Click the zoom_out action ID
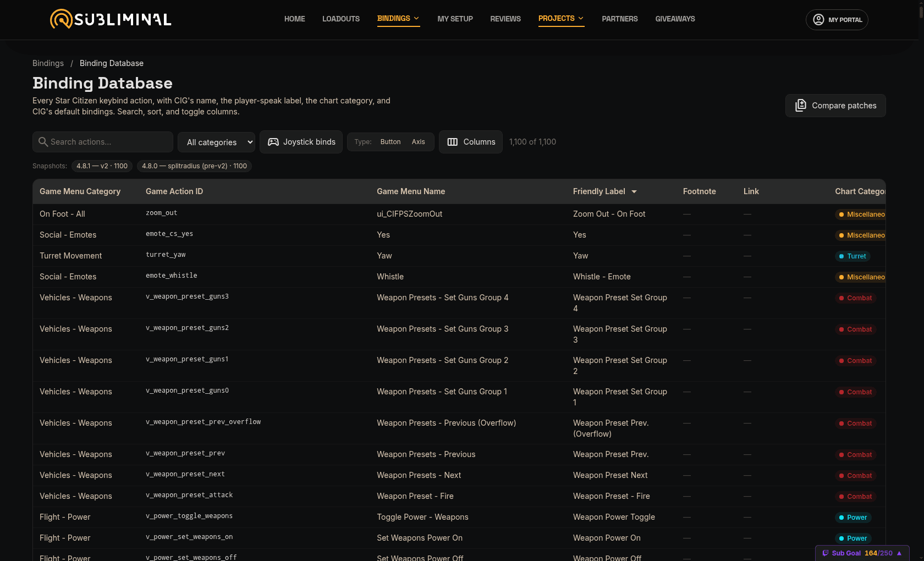This screenshot has height=561, width=924. (161, 213)
